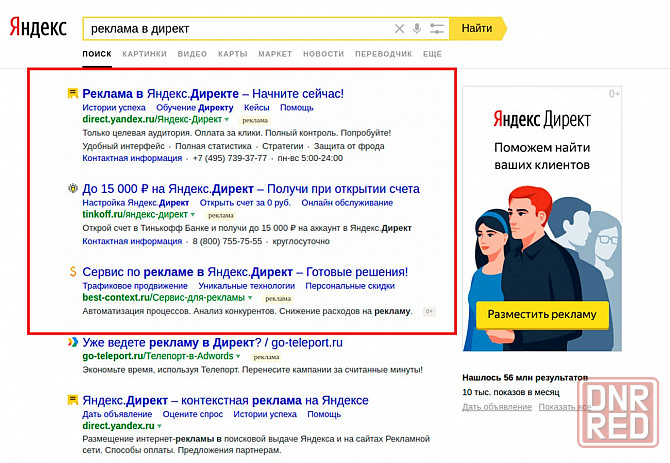
Task: Click the yellow favicon of the first ad result
Action: (72, 93)
